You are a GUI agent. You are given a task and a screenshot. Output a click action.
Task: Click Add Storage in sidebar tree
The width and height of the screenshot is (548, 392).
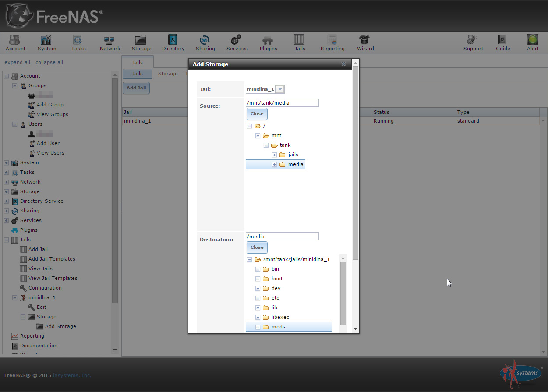(x=60, y=326)
